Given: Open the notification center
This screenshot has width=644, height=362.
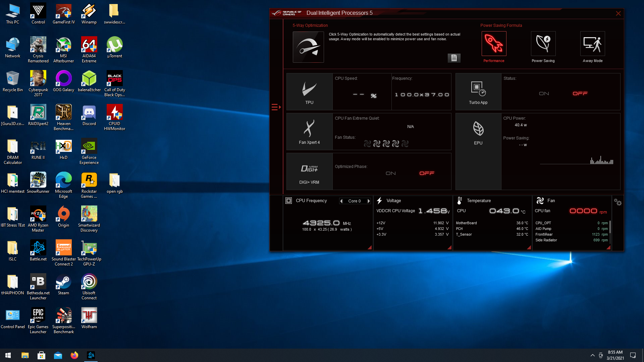Looking at the screenshot, I should point(633,355).
